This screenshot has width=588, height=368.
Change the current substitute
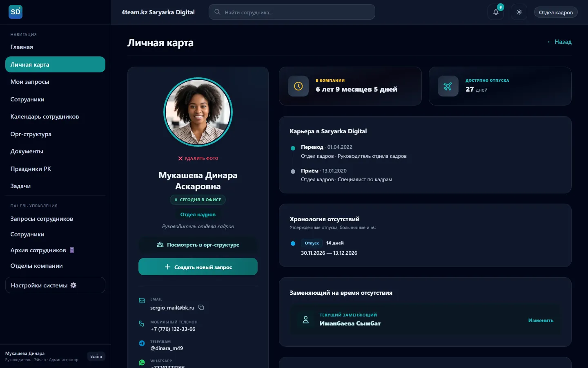coord(541,320)
